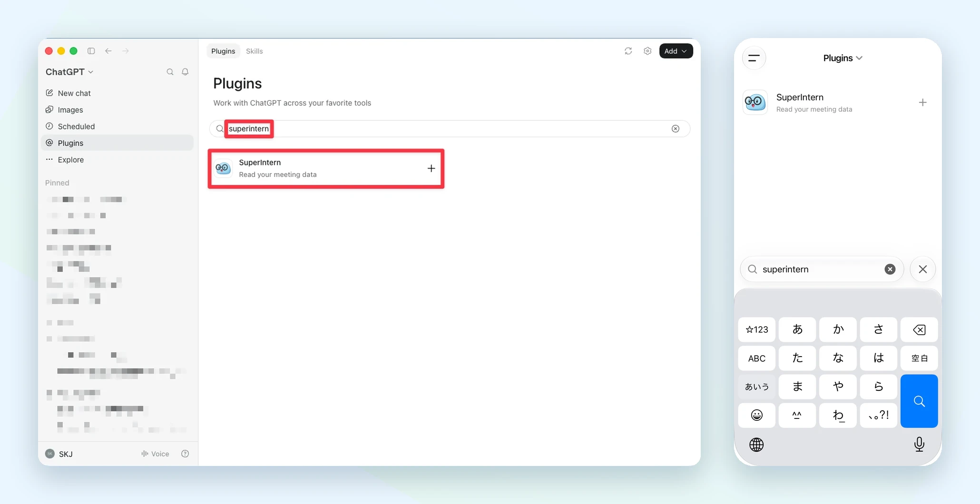Tap the や keyboard key
980x504 pixels.
(x=838, y=387)
